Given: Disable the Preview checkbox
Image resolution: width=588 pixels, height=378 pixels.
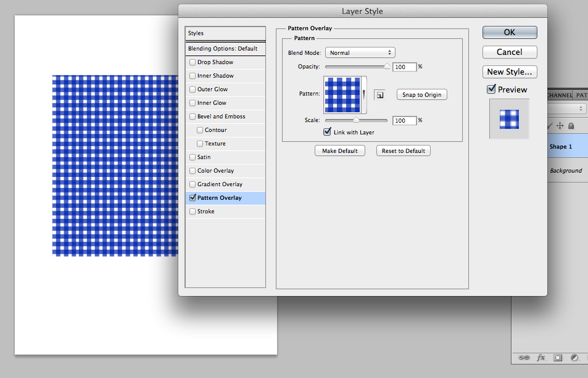Looking at the screenshot, I should [491, 89].
